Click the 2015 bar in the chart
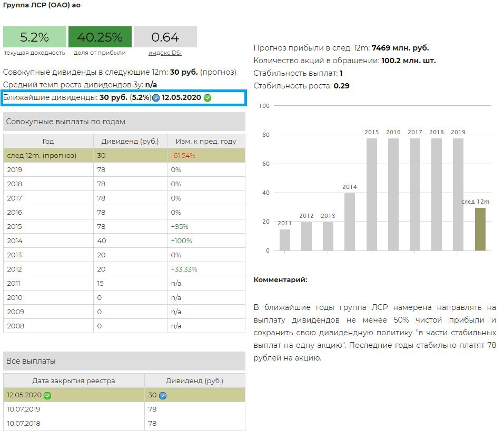The image size is (504, 431). [x=372, y=195]
